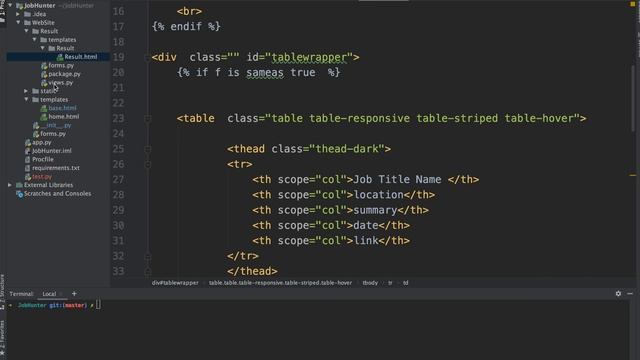Image resolution: width=640 pixels, height=360 pixels.
Task: Click the table.table-responsive breadcrumb item
Action: coord(280,282)
